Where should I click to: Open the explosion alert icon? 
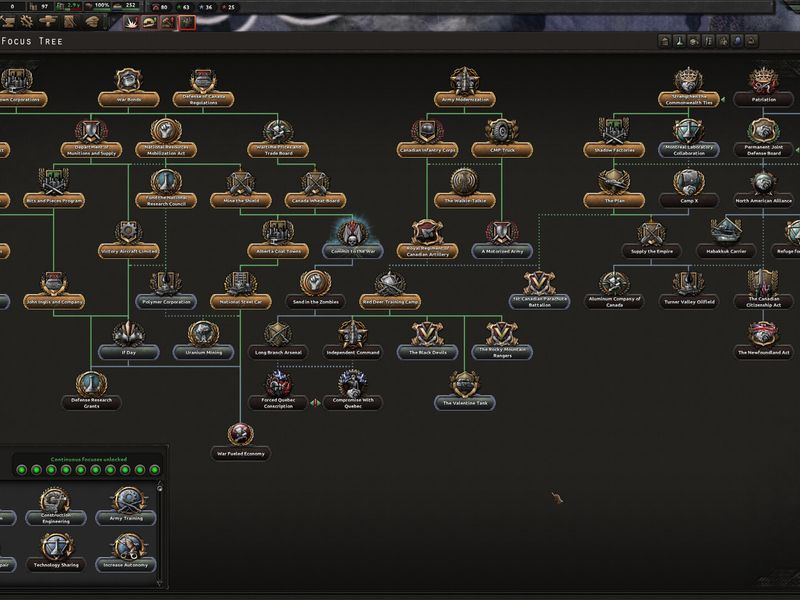132,22
